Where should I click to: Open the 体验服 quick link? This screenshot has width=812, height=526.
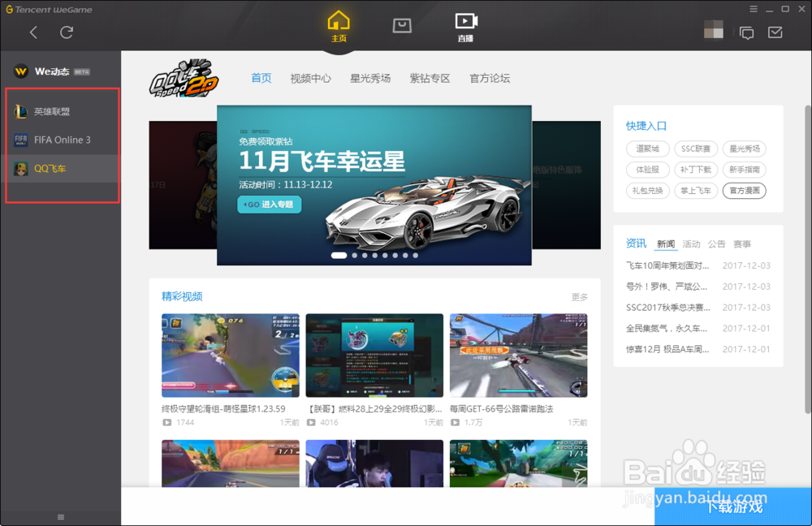(x=647, y=170)
